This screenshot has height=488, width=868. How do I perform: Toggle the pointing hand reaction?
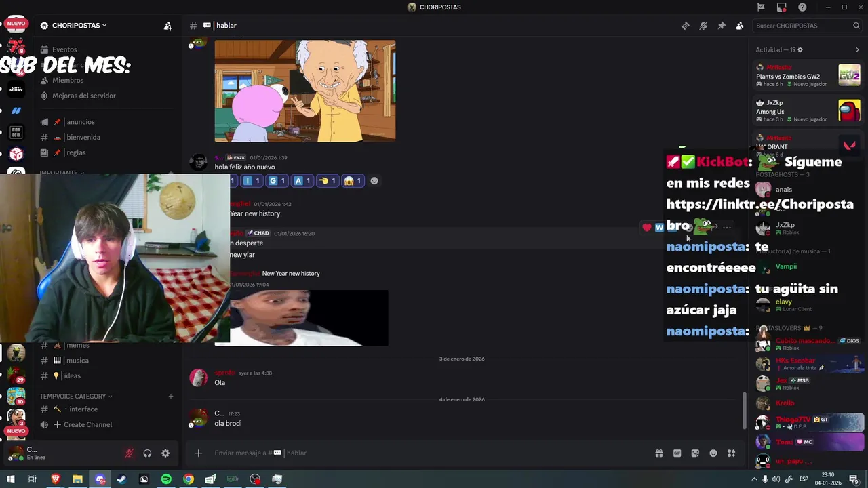coord(328,181)
